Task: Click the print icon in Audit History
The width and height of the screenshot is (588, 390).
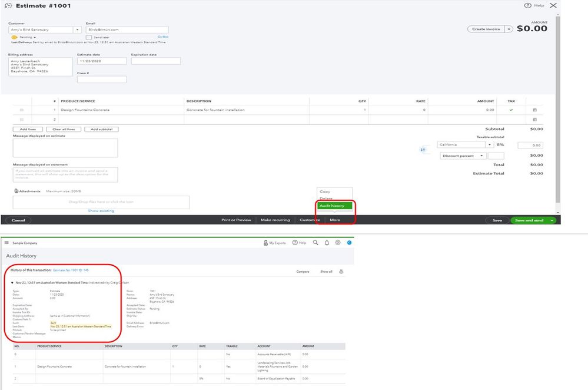Action: (x=341, y=272)
